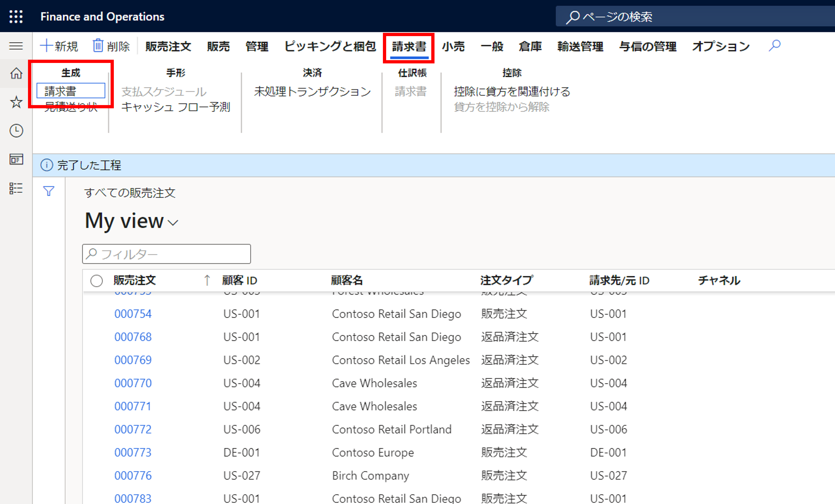
Task: Click Birch Company customer name
Action: click(370, 476)
